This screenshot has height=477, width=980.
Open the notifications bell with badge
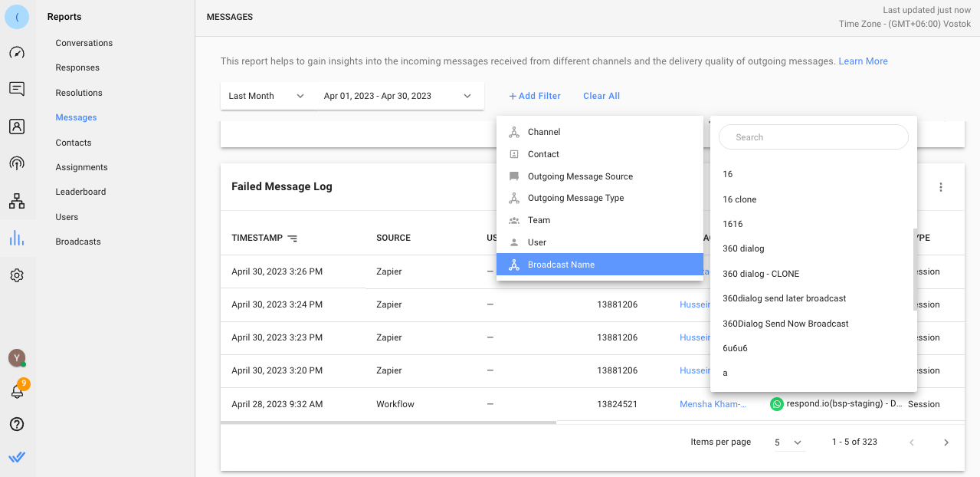[x=17, y=391]
